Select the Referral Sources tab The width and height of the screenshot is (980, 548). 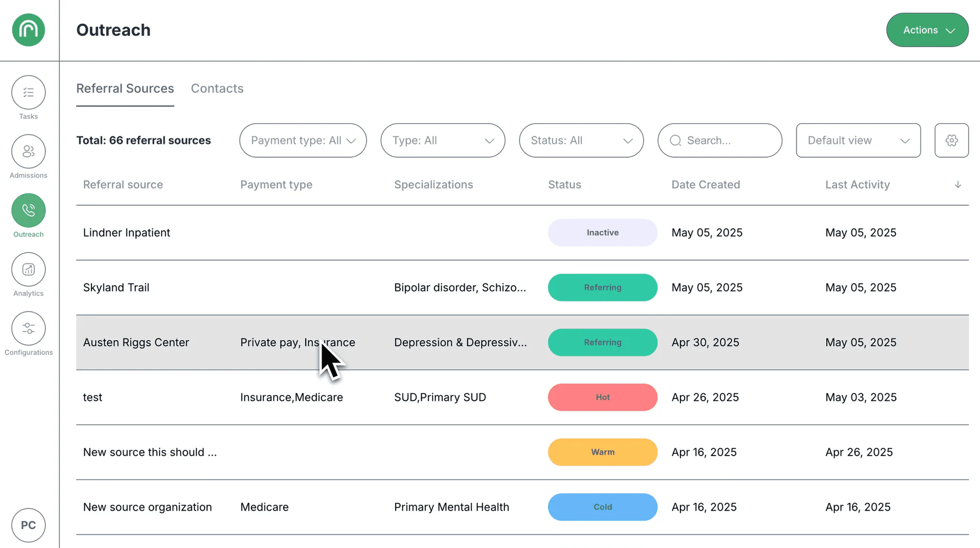[125, 88]
